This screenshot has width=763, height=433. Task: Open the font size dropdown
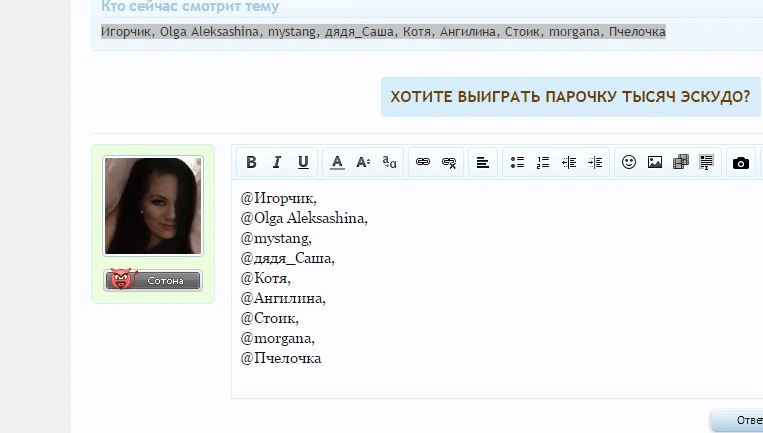pyautogui.click(x=364, y=162)
